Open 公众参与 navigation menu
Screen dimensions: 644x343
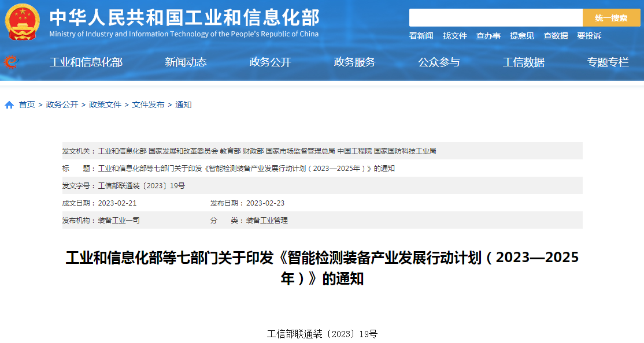pyautogui.click(x=439, y=62)
